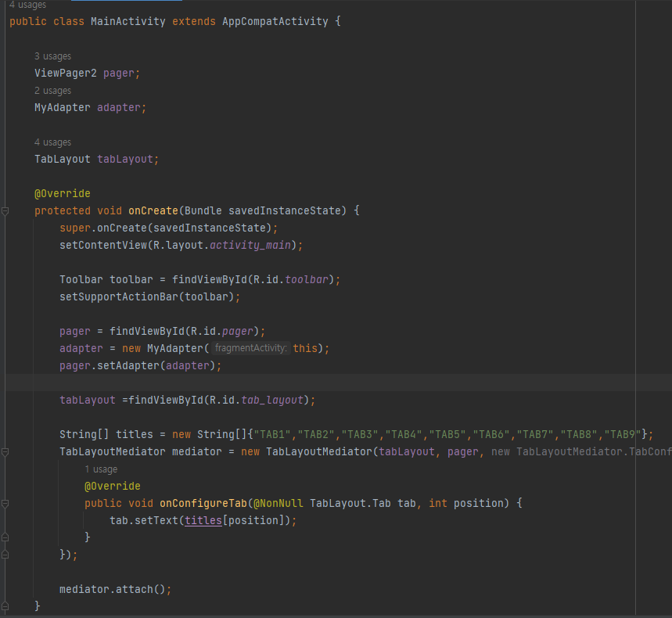Screen dimensions: 672x618
Task: Click the fold-end marker at onCreate's closing brace
Action: [5, 605]
